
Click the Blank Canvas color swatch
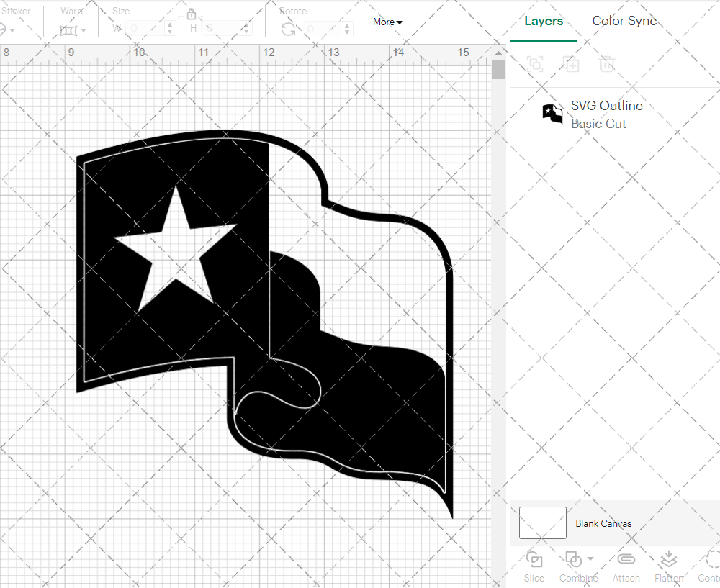[x=542, y=523]
